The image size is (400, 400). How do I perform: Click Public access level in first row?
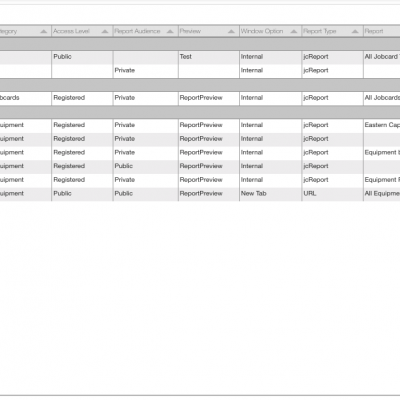[62, 57]
